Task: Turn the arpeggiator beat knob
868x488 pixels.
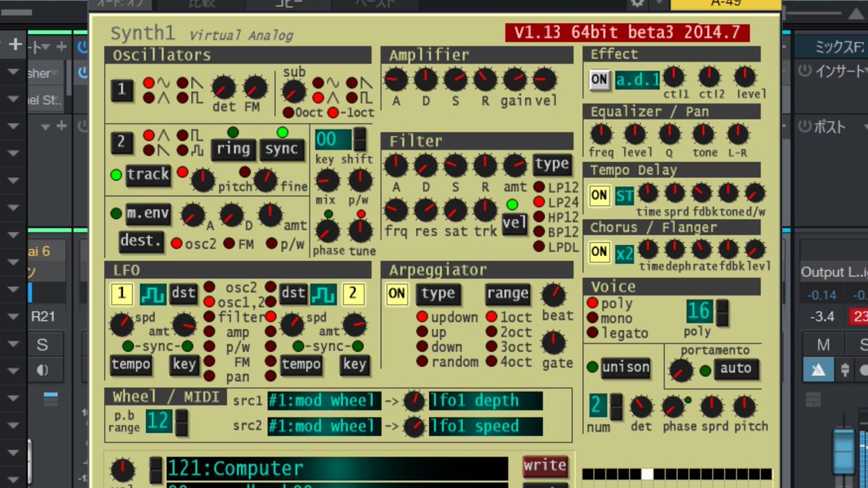Action: pos(553,295)
